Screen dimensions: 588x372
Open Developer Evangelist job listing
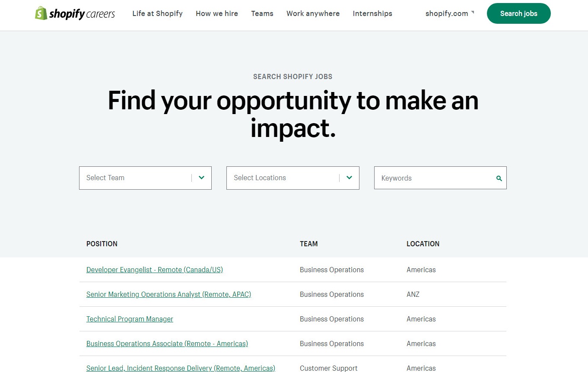154,270
